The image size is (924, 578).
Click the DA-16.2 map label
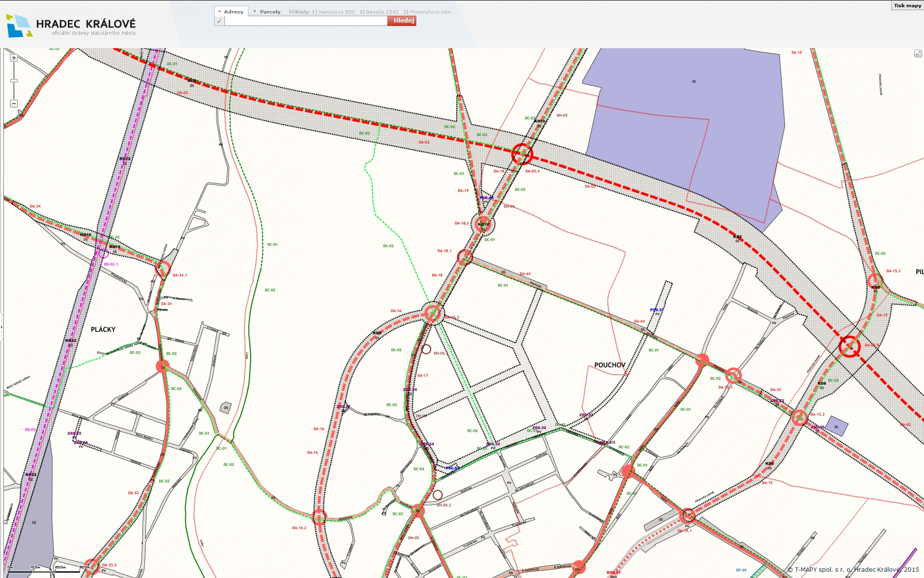click(x=299, y=528)
